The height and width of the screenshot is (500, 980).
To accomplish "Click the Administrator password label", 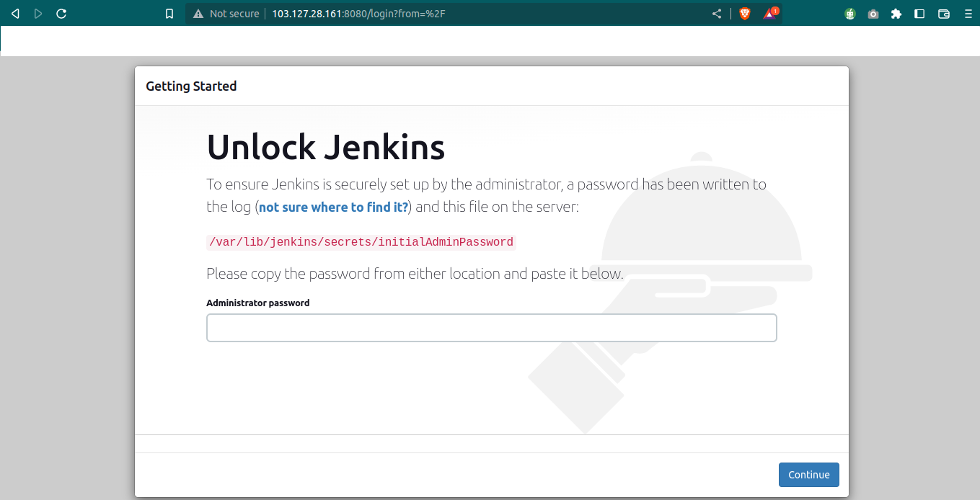I will coord(258,303).
